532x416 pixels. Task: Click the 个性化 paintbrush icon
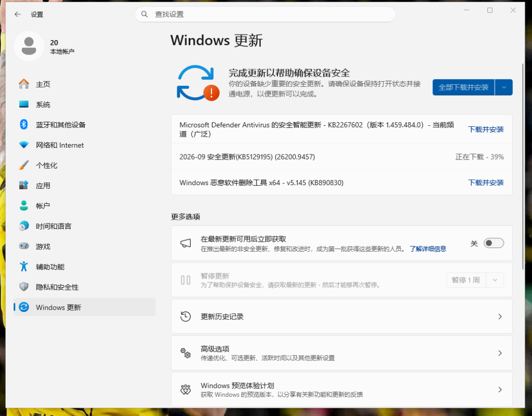coord(24,165)
